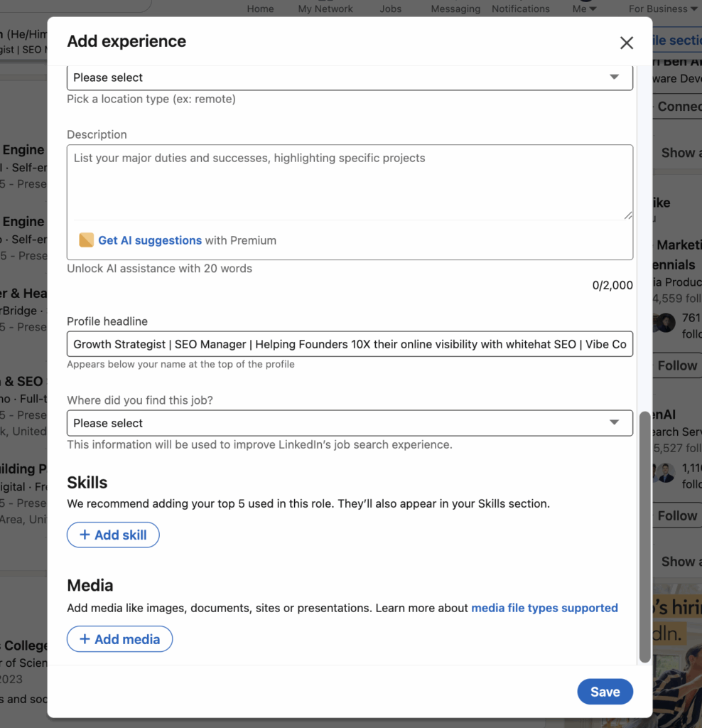This screenshot has height=728, width=702.
Task: Click the plus icon on Add media
Action: pos(85,639)
